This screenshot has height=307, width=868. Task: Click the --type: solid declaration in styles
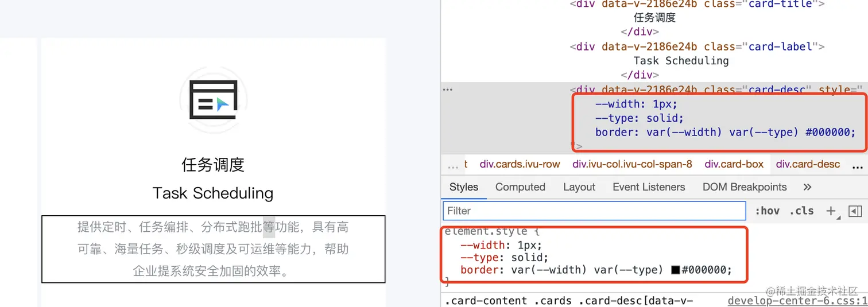pyautogui.click(x=504, y=257)
